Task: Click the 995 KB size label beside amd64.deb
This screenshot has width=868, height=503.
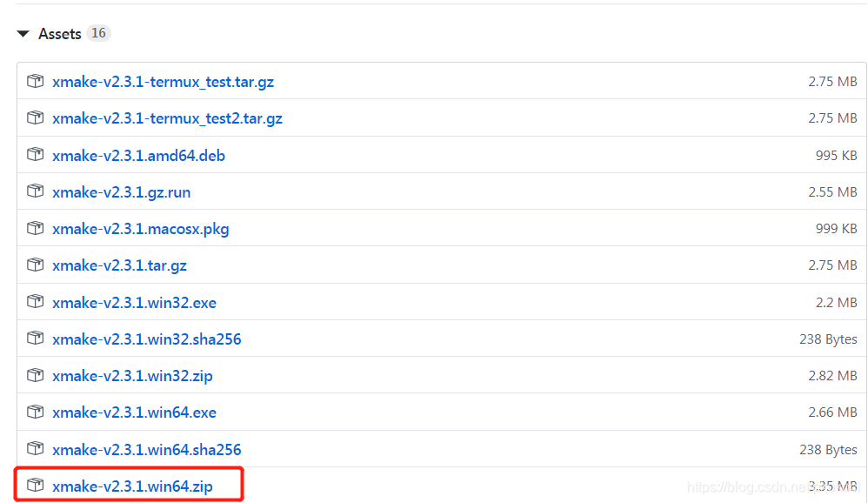Action: pyautogui.click(x=835, y=155)
